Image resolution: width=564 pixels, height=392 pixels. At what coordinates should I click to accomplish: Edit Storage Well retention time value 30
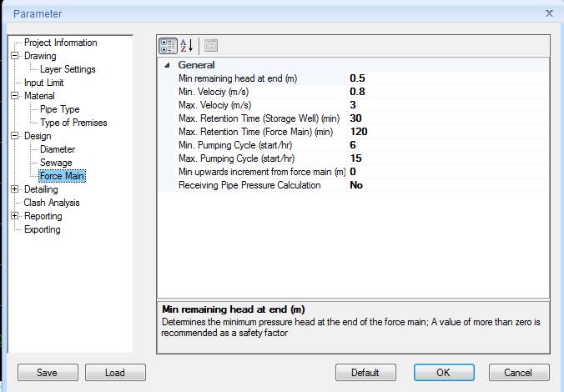[x=448, y=118]
